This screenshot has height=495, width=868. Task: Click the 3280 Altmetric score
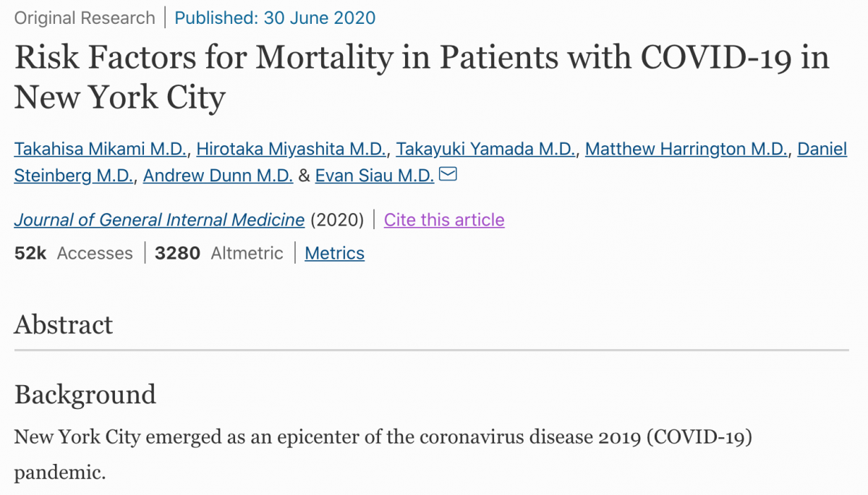[x=218, y=253]
